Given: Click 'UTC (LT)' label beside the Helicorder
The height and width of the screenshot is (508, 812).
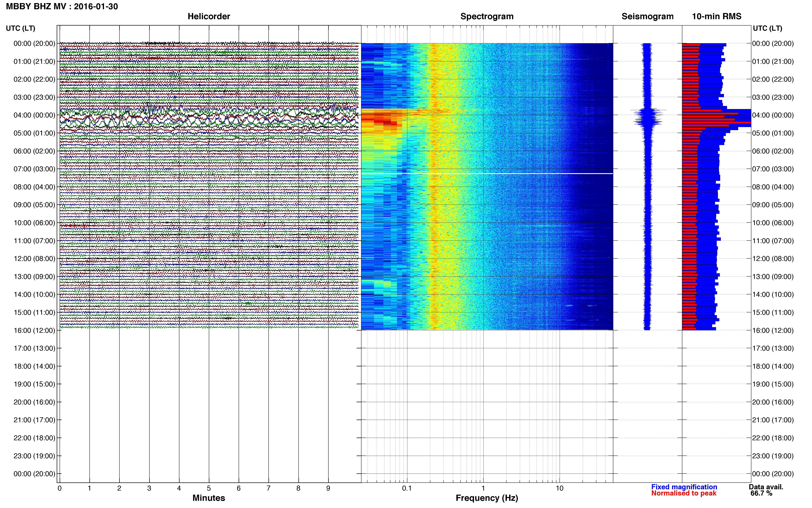Looking at the screenshot, I should click(21, 28).
